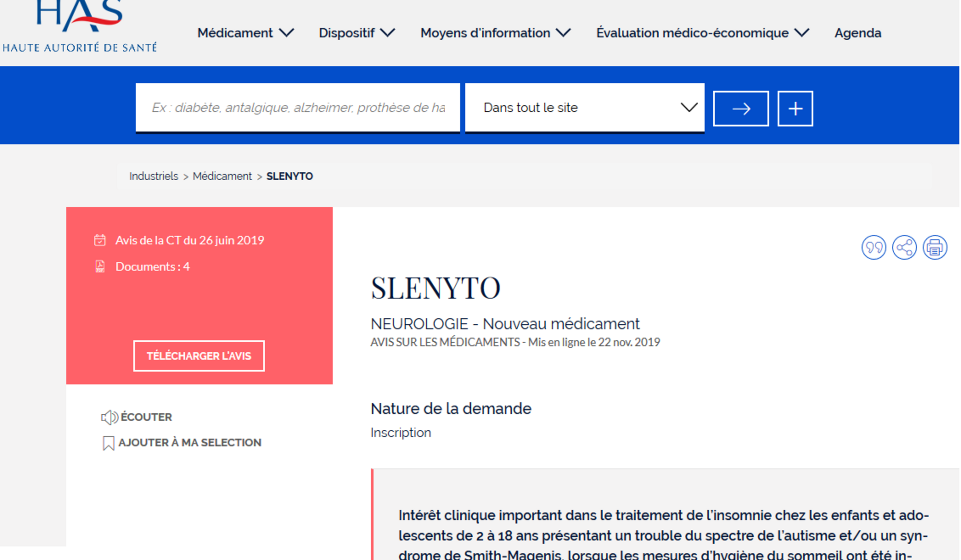Click the SLENYTO page title

tap(435, 288)
